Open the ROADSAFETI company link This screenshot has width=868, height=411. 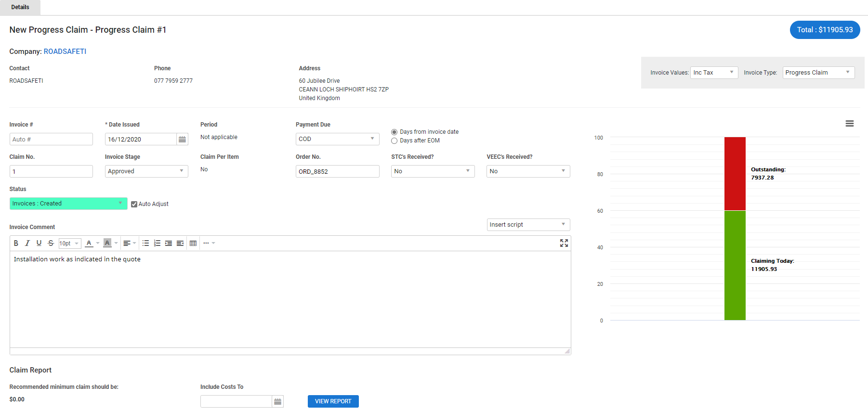click(x=65, y=51)
